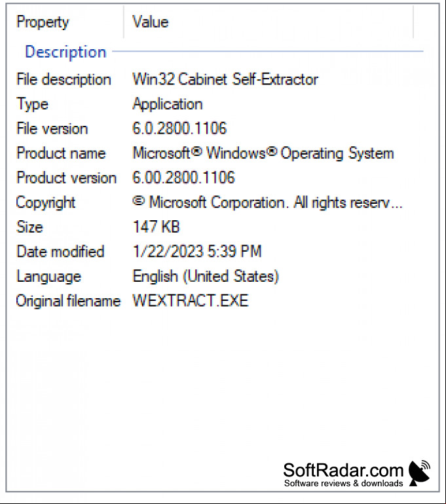Click the Application type value
This screenshot has height=504, width=446.
coord(168,104)
